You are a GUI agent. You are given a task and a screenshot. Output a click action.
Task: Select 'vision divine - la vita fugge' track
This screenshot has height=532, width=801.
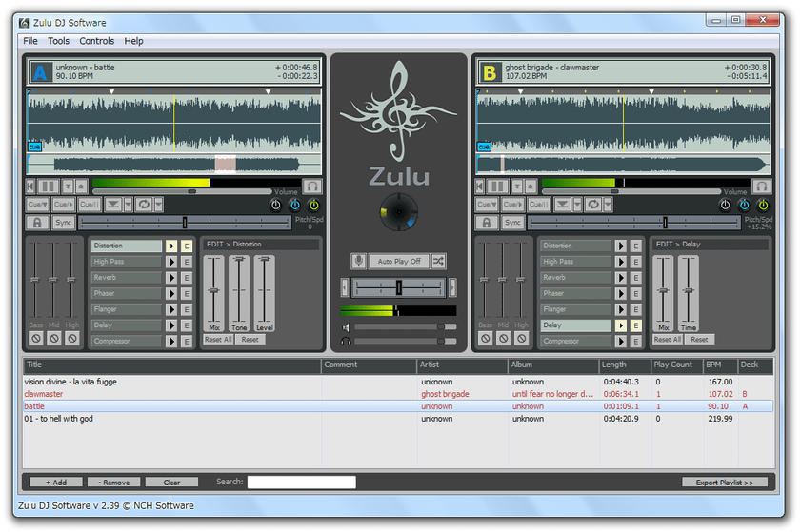tap(398, 382)
